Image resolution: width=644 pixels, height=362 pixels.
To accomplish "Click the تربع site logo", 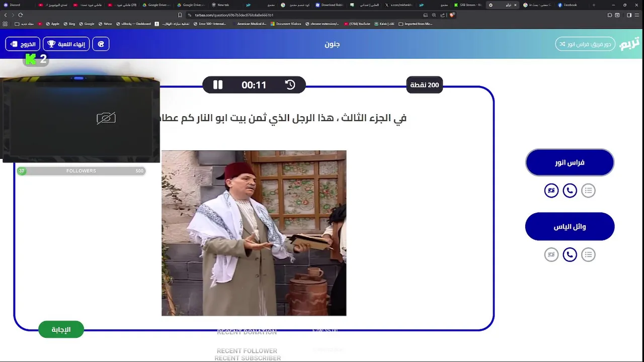I will [629, 44].
